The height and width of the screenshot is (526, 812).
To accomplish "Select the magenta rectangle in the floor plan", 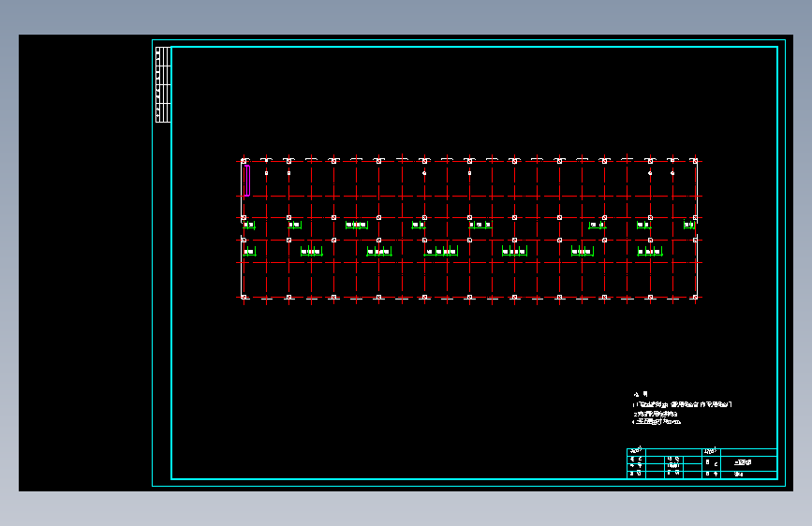I will [247, 181].
